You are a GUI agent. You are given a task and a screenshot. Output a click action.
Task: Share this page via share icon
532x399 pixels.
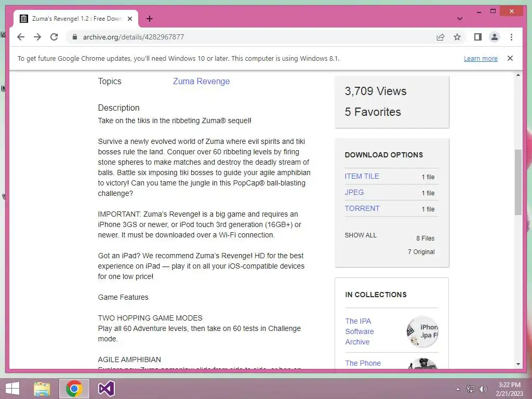[x=441, y=37]
